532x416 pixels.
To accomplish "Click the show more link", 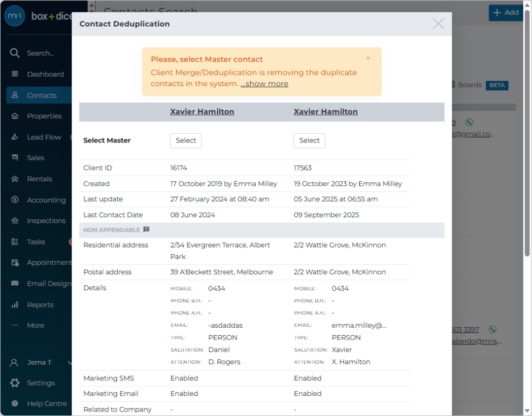I will pos(265,83).
